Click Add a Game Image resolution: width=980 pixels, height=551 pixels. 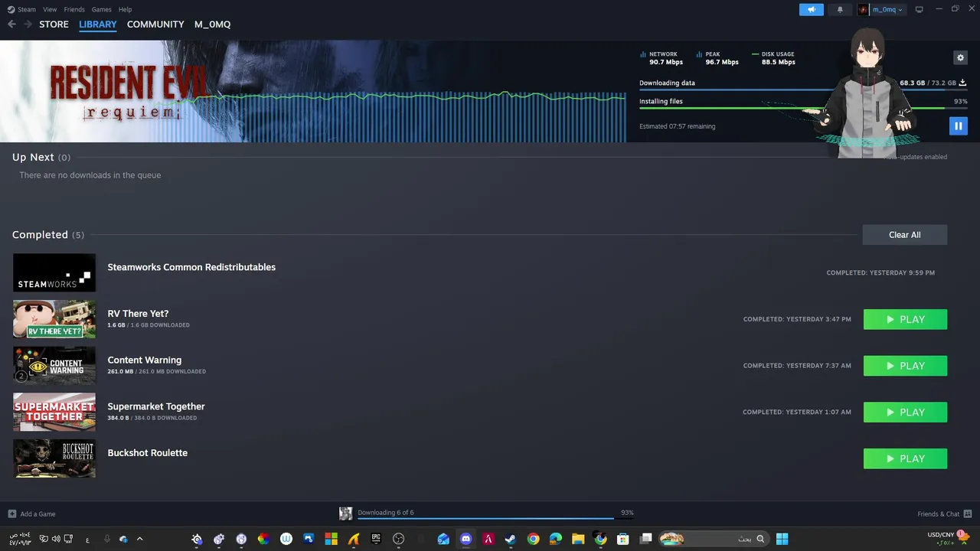coord(31,514)
